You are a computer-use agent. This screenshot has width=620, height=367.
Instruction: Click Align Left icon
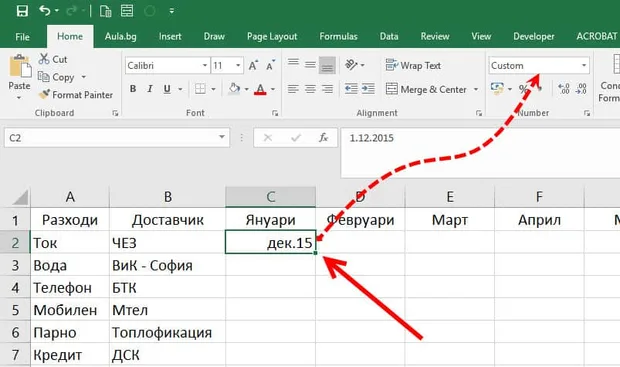click(293, 89)
